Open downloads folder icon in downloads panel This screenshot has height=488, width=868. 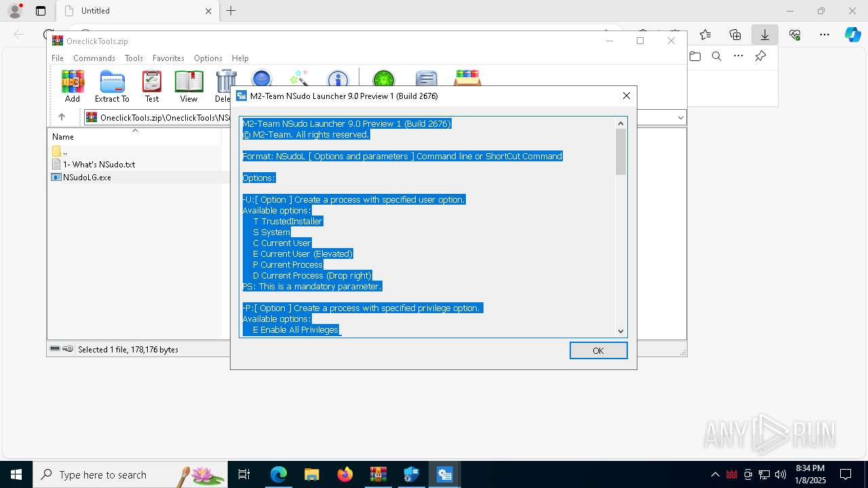coord(695,56)
